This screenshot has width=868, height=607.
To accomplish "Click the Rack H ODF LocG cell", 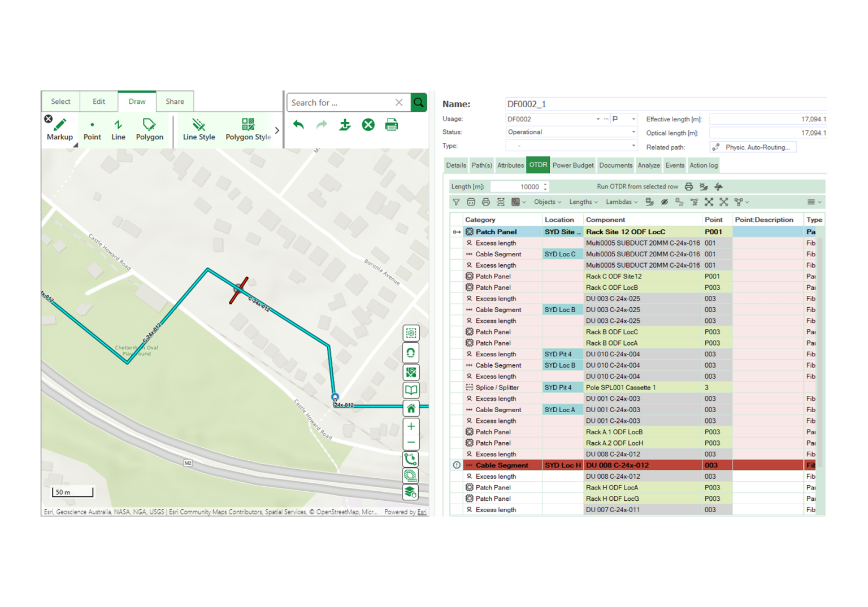I will [x=643, y=499].
